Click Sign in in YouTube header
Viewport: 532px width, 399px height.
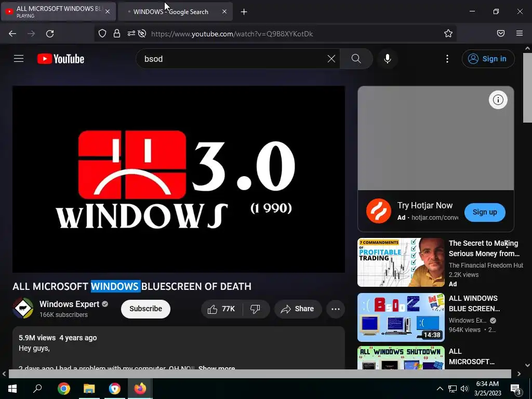pos(488,59)
